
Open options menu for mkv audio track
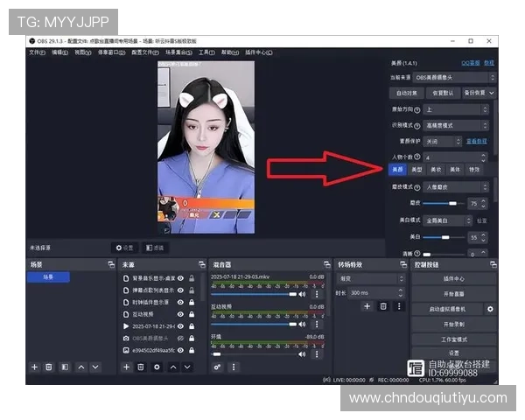[317, 294]
